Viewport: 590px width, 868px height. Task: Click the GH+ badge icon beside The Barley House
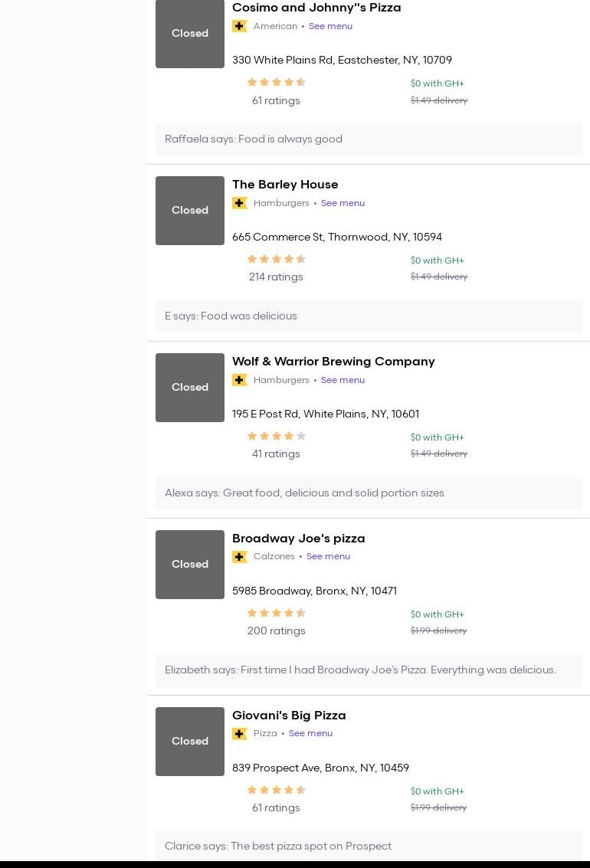[x=240, y=203]
